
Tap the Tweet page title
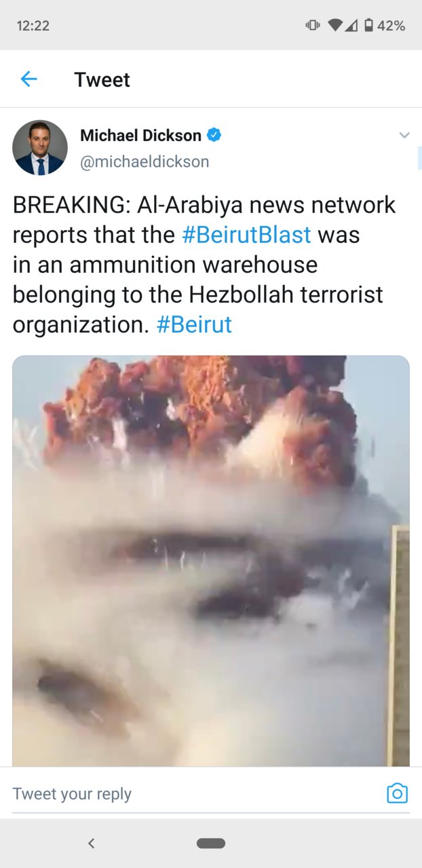click(102, 79)
